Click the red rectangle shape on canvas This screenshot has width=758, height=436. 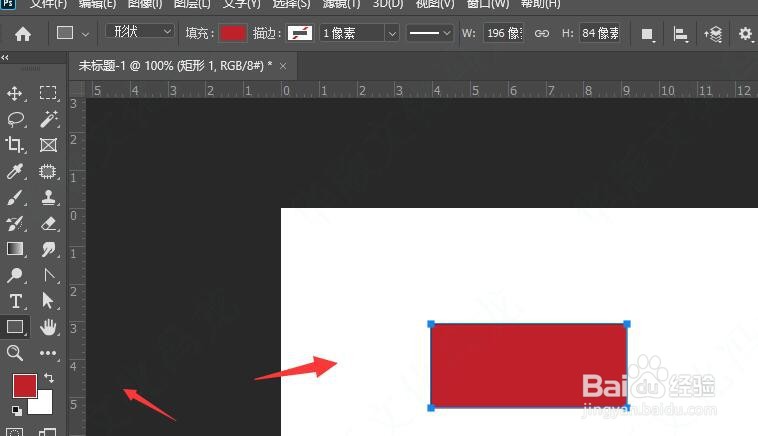click(528, 365)
